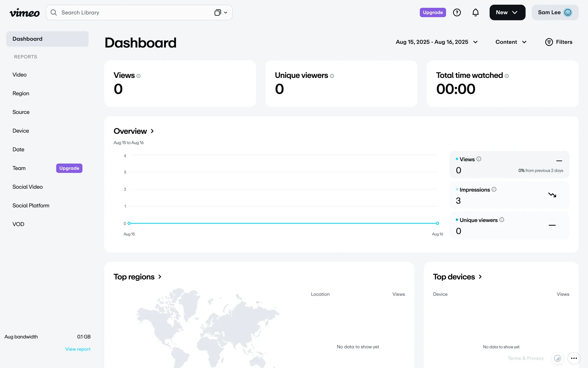Open the help question mark icon

(457, 13)
